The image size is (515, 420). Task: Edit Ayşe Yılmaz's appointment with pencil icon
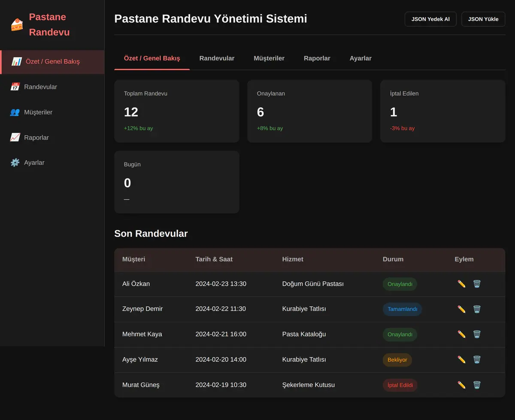(x=462, y=359)
